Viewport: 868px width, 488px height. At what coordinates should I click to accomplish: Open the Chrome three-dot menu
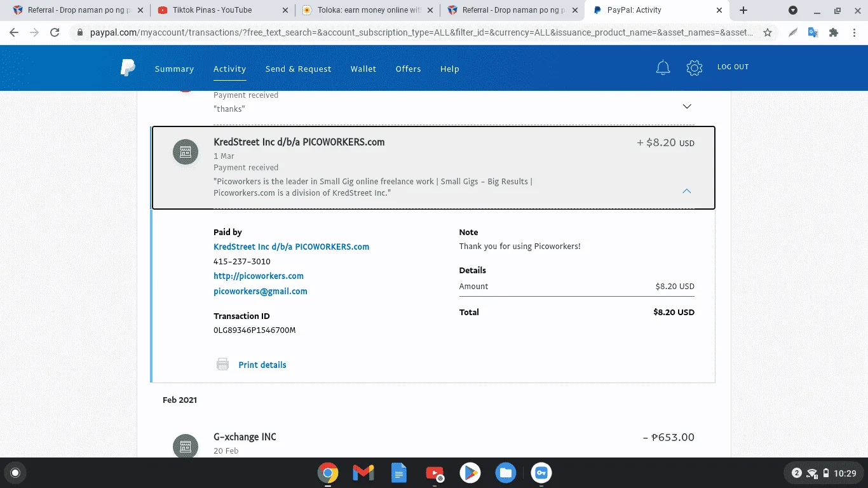(854, 32)
